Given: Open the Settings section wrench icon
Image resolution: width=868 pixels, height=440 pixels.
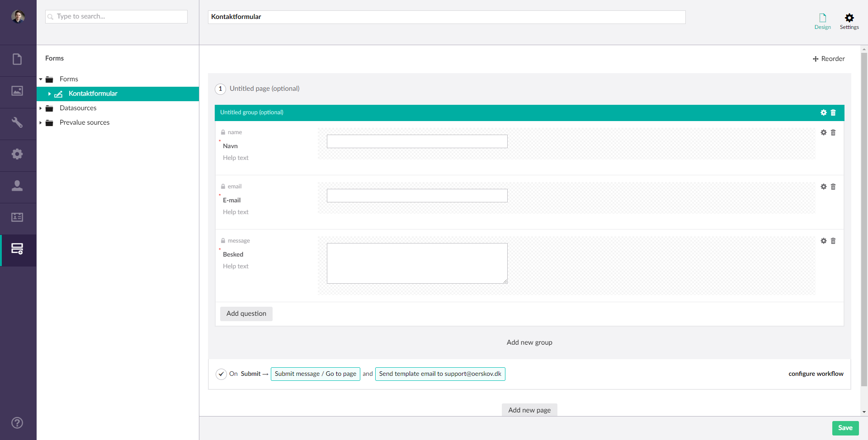Looking at the screenshot, I should tap(18, 122).
